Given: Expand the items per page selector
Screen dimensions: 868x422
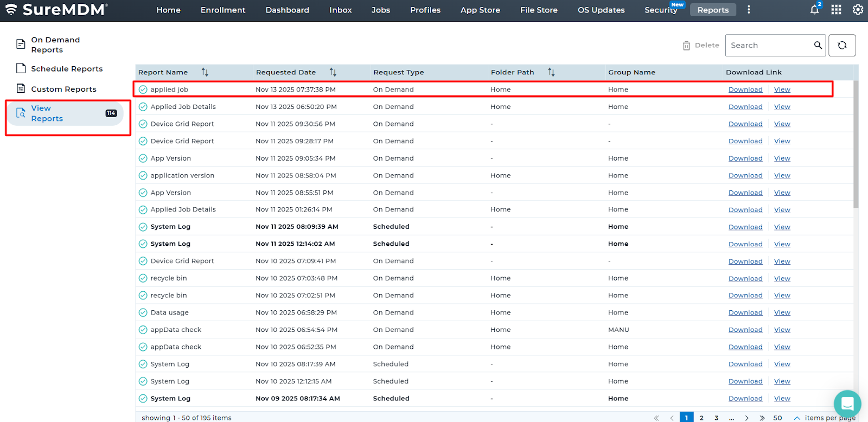Looking at the screenshot, I should [x=797, y=418].
